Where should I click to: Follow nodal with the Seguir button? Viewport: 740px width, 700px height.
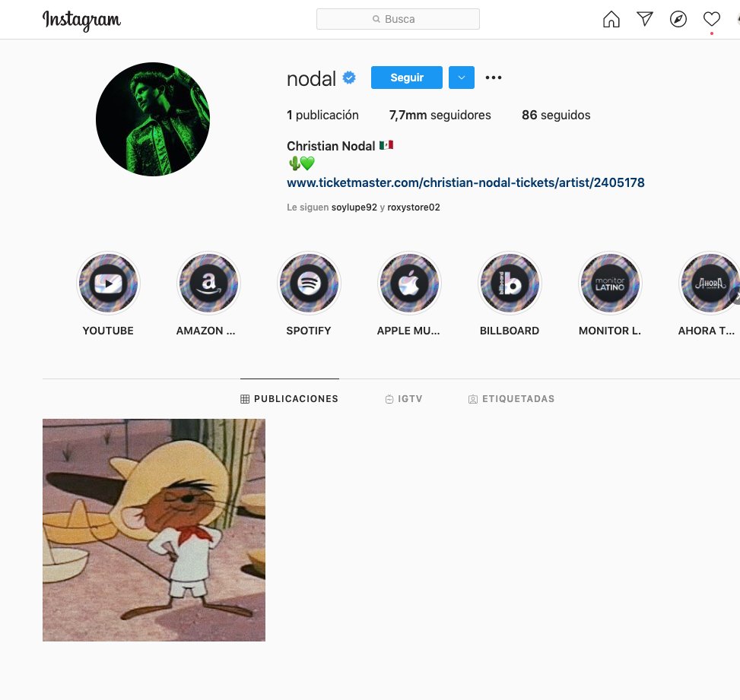(x=407, y=78)
